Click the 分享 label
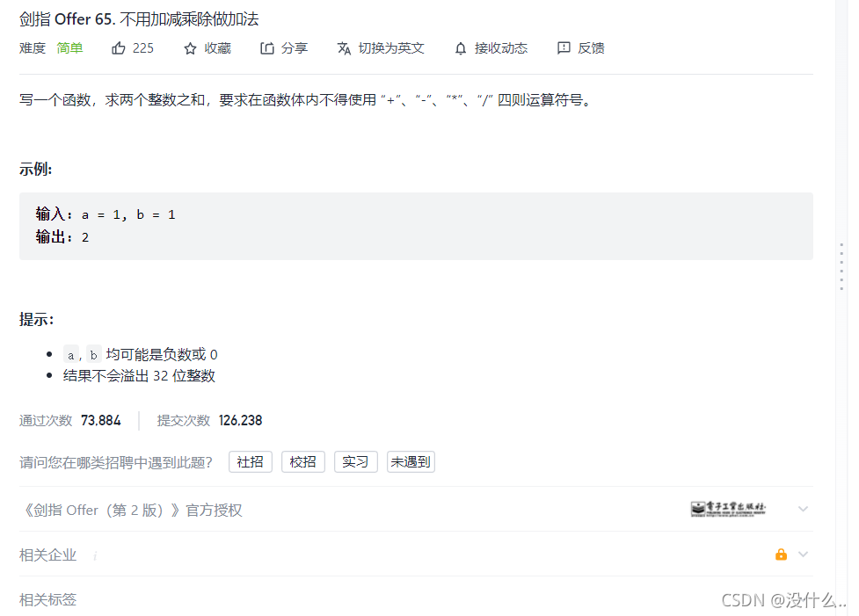 pos(295,48)
